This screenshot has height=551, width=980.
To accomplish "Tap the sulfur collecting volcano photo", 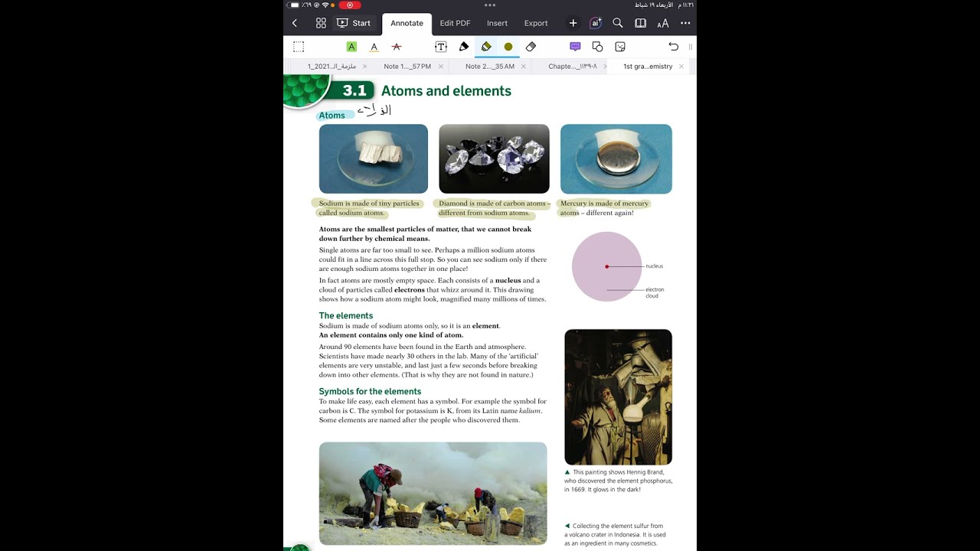I will coord(433,494).
